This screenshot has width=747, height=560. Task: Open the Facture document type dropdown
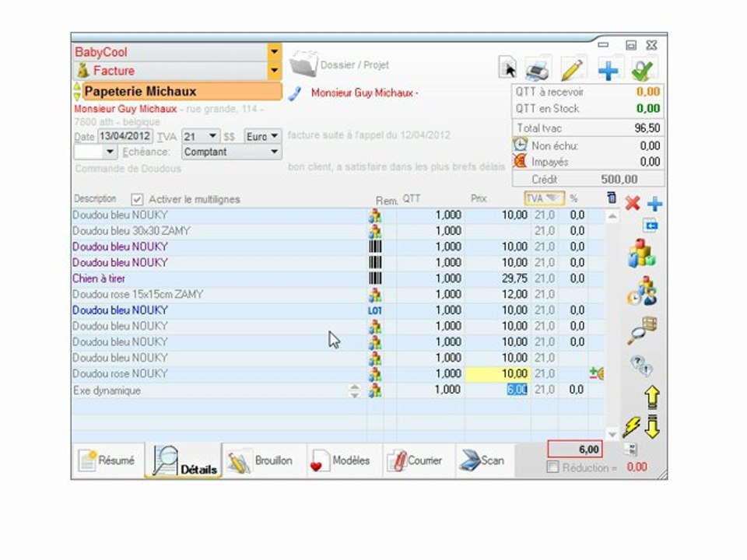point(274,71)
